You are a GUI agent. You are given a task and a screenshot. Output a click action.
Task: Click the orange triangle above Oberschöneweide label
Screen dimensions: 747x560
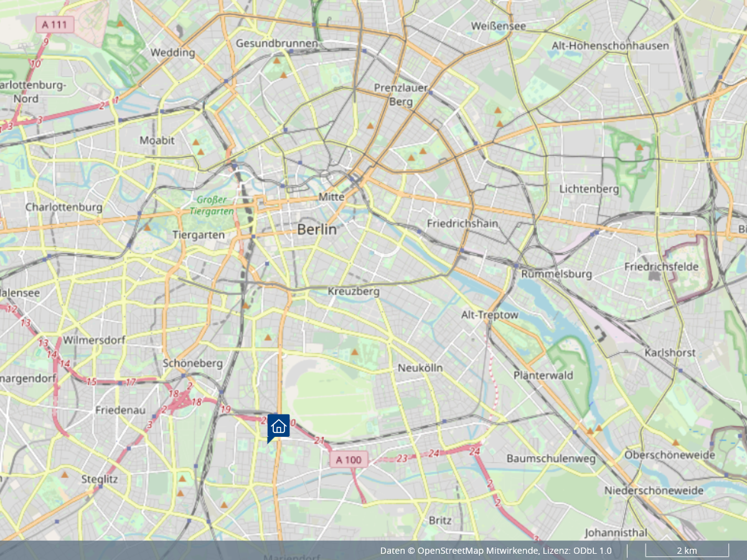(x=675, y=442)
